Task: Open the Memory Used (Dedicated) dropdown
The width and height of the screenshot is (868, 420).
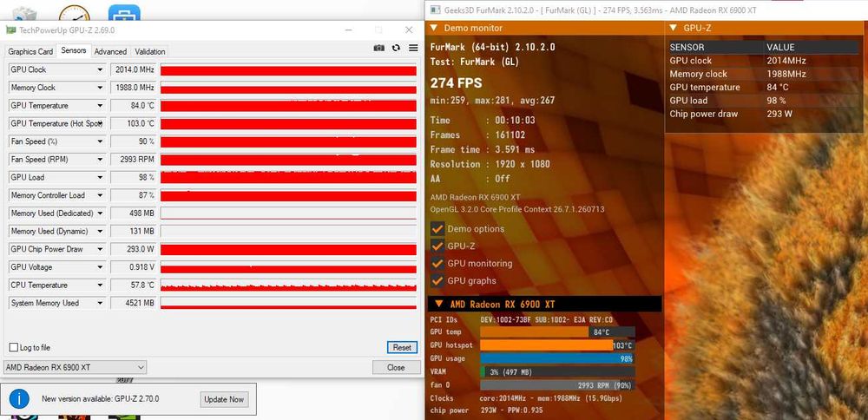Action: click(x=100, y=213)
